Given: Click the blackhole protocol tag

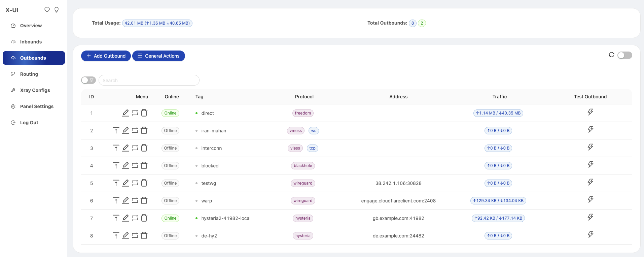Looking at the screenshot, I should [x=303, y=166].
